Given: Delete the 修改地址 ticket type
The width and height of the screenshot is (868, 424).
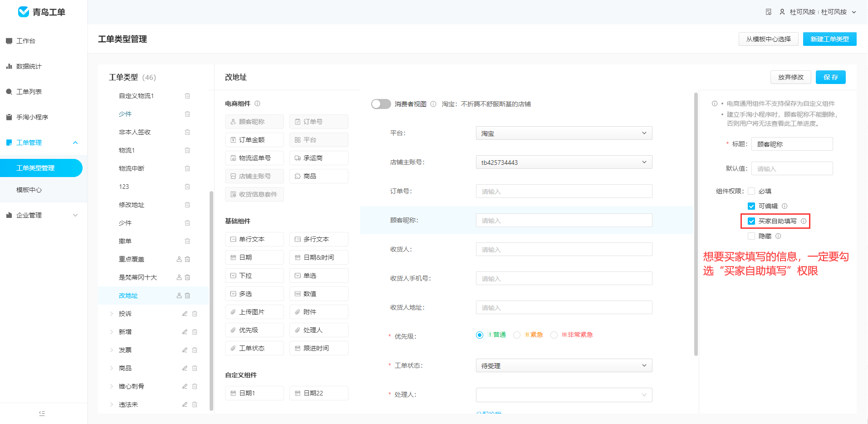Looking at the screenshot, I should coord(187,205).
